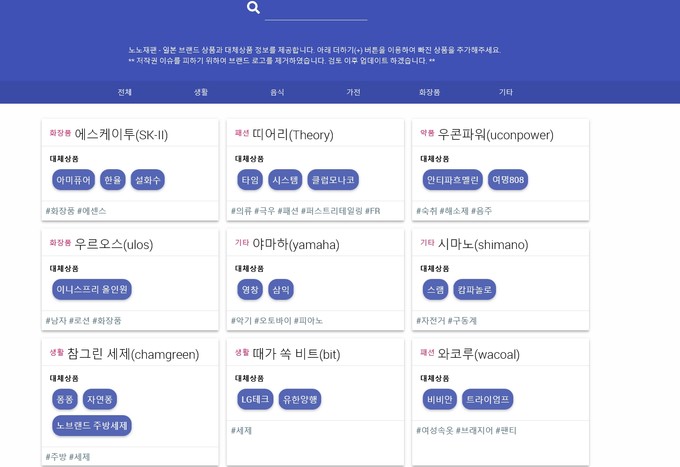Viewport: 680px width, 467px height.
Task: Click the 아미퓨어 alternative product chip
Action: click(x=74, y=180)
